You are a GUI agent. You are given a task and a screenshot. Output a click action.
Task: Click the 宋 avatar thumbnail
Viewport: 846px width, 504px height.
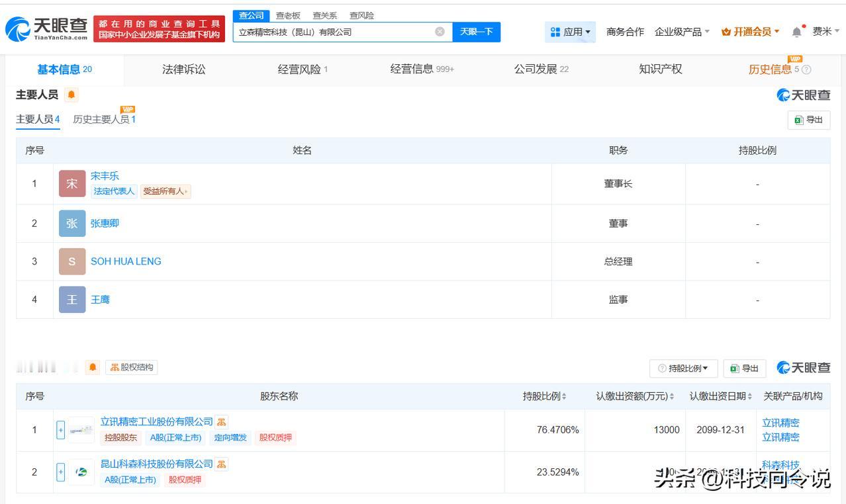[x=72, y=184]
